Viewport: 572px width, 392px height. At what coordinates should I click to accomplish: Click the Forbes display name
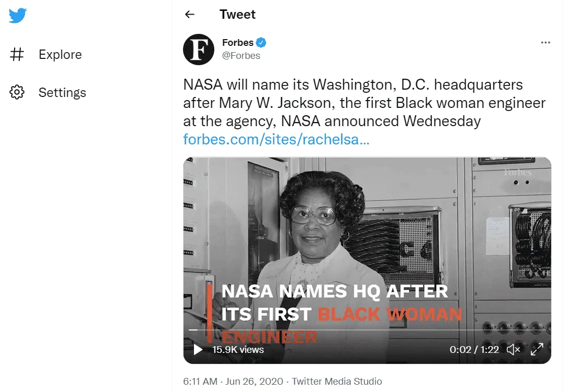237,43
